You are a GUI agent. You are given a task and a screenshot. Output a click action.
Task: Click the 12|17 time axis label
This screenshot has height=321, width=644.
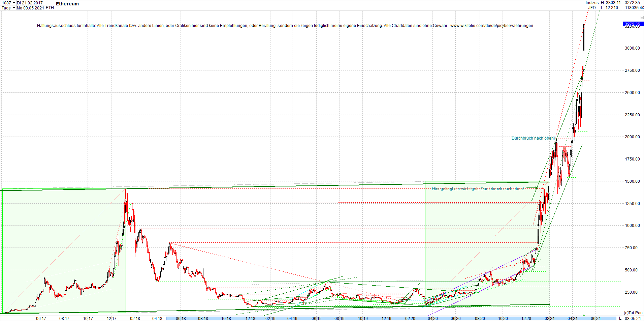pyautogui.click(x=111, y=318)
